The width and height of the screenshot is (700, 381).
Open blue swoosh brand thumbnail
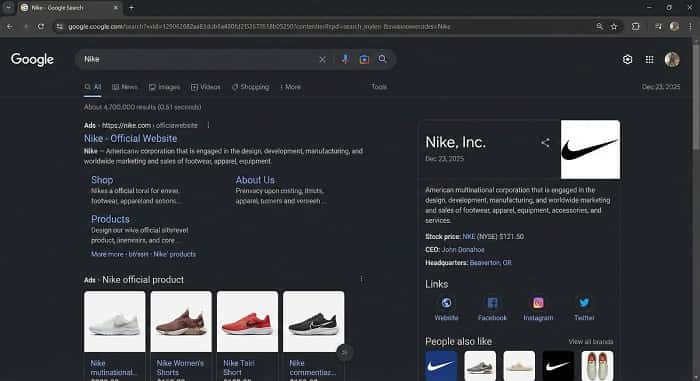click(441, 366)
